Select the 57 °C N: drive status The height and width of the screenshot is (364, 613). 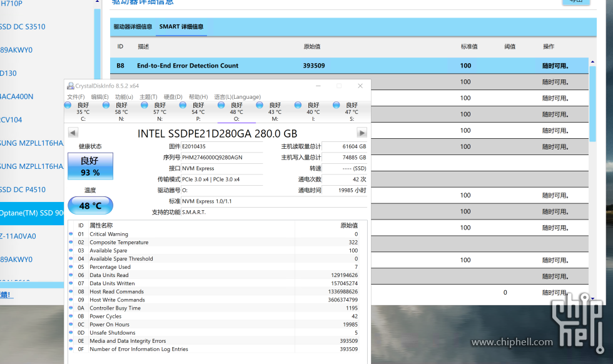160,112
